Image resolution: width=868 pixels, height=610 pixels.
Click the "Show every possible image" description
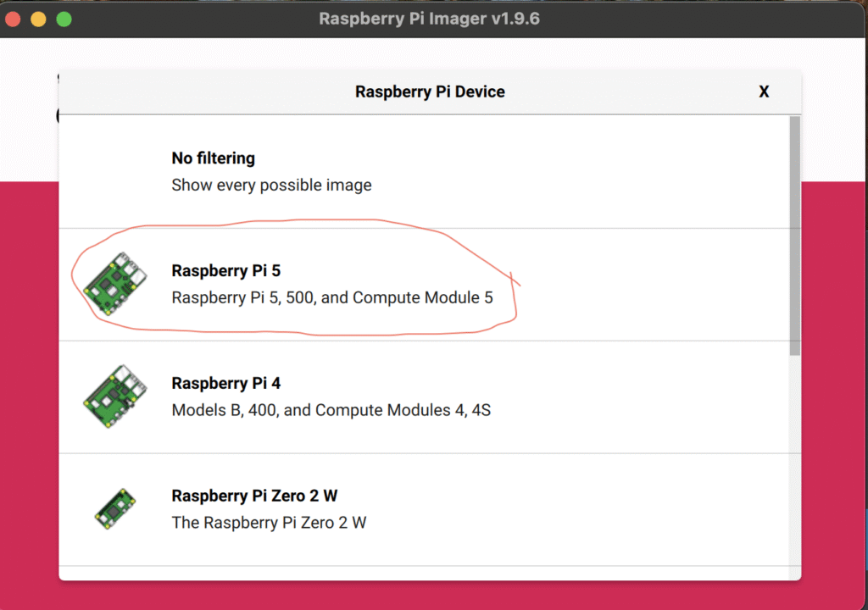coord(271,185)
